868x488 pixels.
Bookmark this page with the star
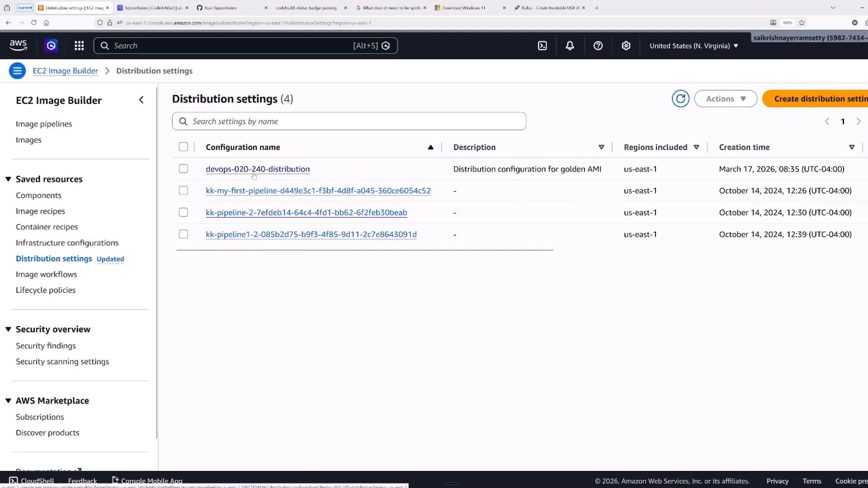click(x=802, y=23)
